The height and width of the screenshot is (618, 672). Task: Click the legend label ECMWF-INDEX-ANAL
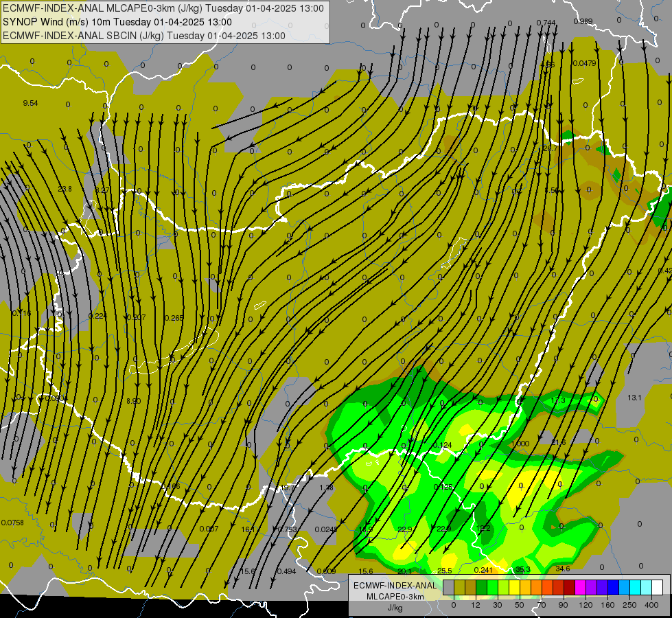395,586
